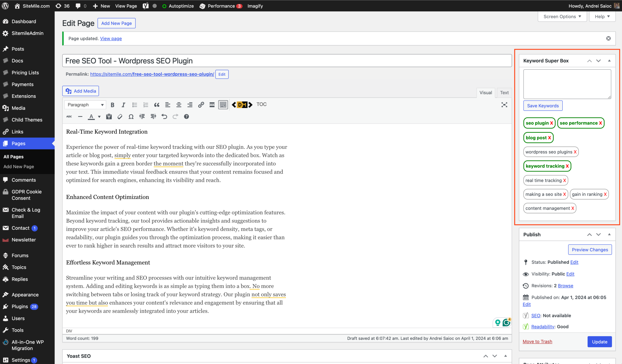This screenshot has height=364, width=622.
Task: Remove 'content management' keyword
Action: click(573, 208)
